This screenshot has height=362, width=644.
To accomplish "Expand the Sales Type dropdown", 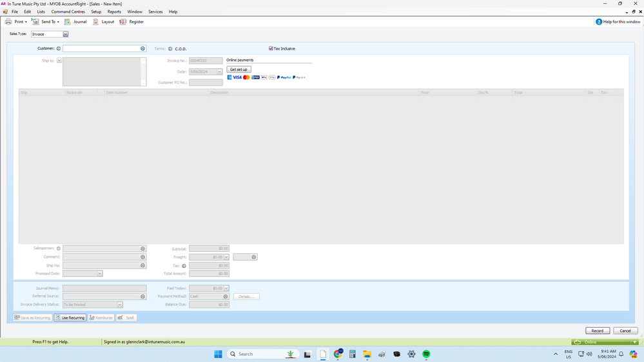I will (65, 34).
